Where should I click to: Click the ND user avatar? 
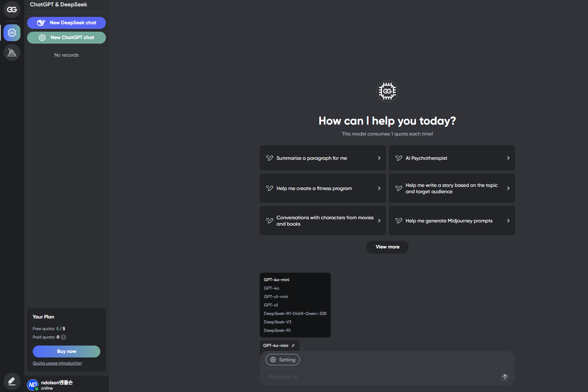point(33,385)
